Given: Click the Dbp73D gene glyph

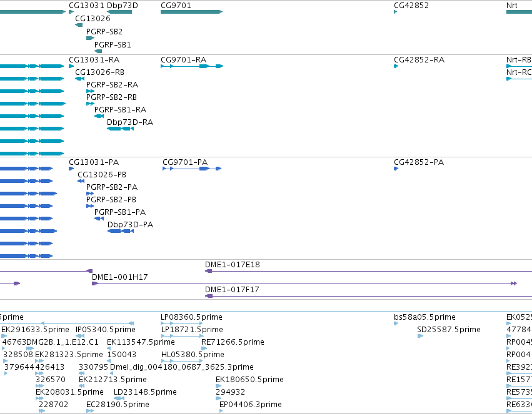Looking at the screenshot, I should (119, 12).
